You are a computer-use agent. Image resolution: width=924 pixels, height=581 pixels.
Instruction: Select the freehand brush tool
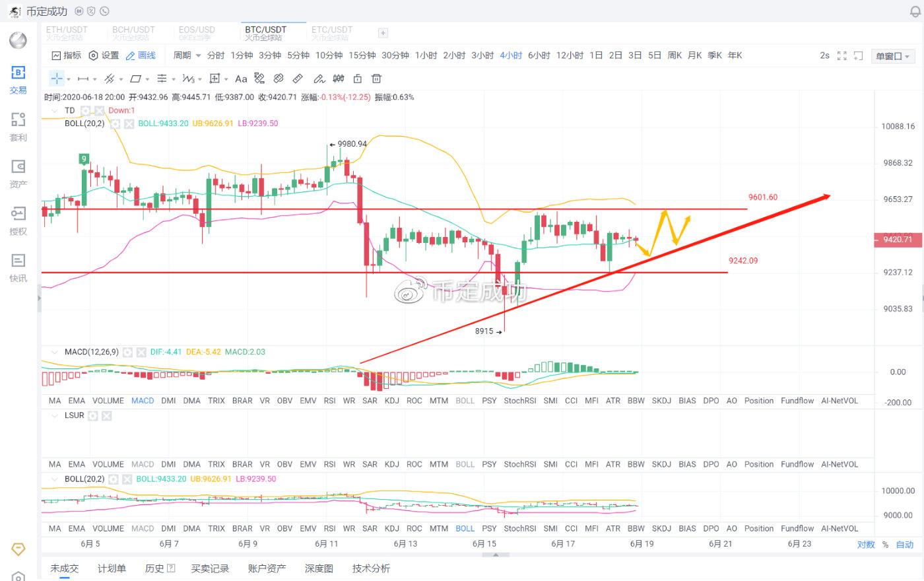(319, 79)
